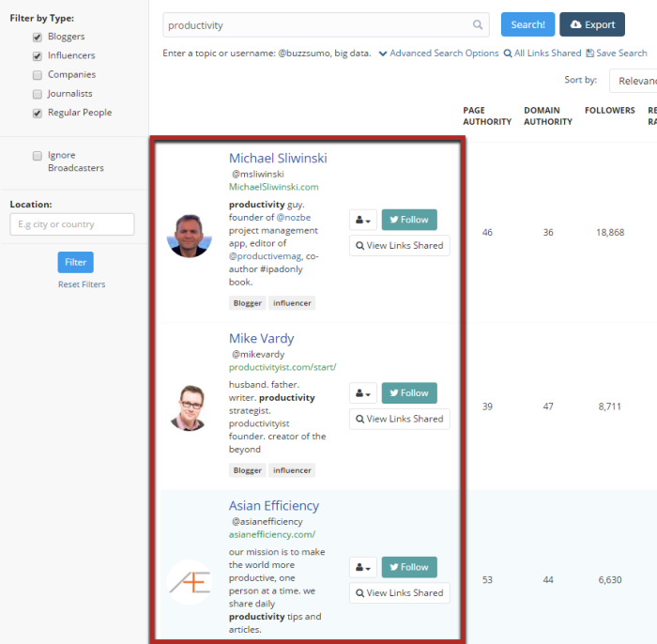The height and width of the screenshot is (644, 657).
Task: Visit productivityist.com/start/ link
Action: pyautogui.click(x=283, y=367)
